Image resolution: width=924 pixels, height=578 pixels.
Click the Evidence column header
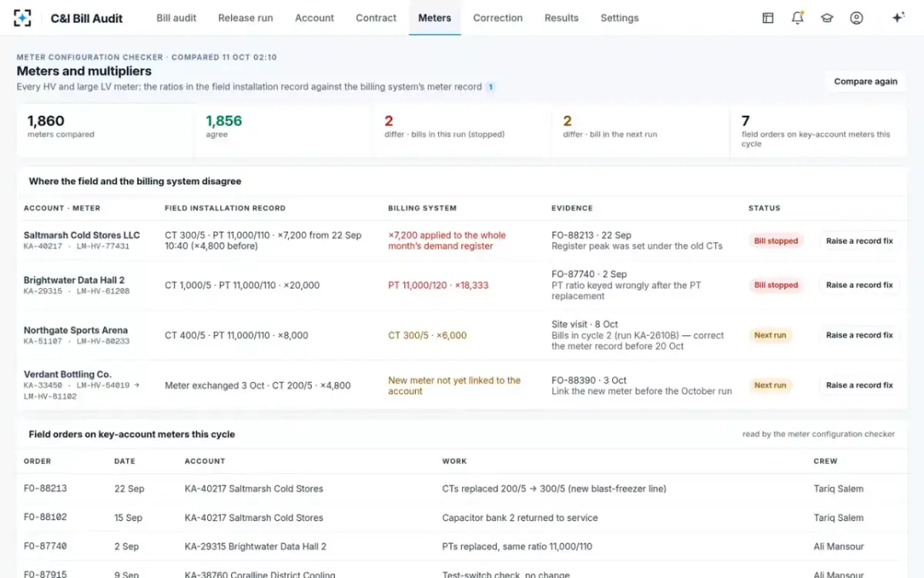click(572, 208)
